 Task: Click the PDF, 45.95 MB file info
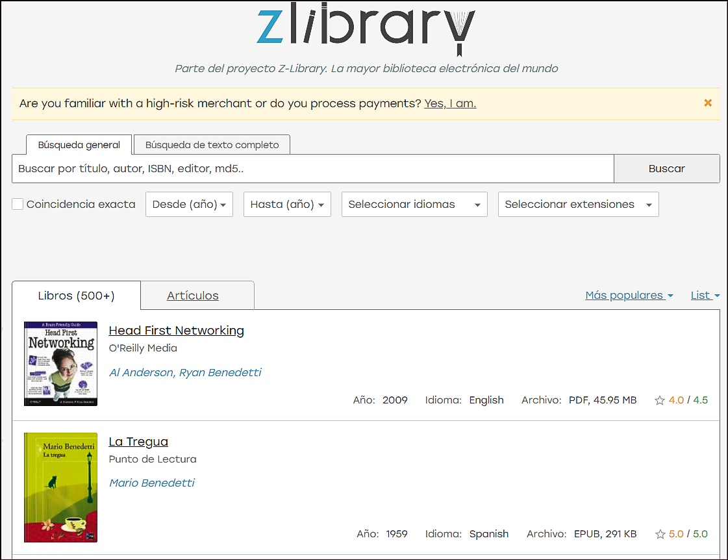(603, 400)
